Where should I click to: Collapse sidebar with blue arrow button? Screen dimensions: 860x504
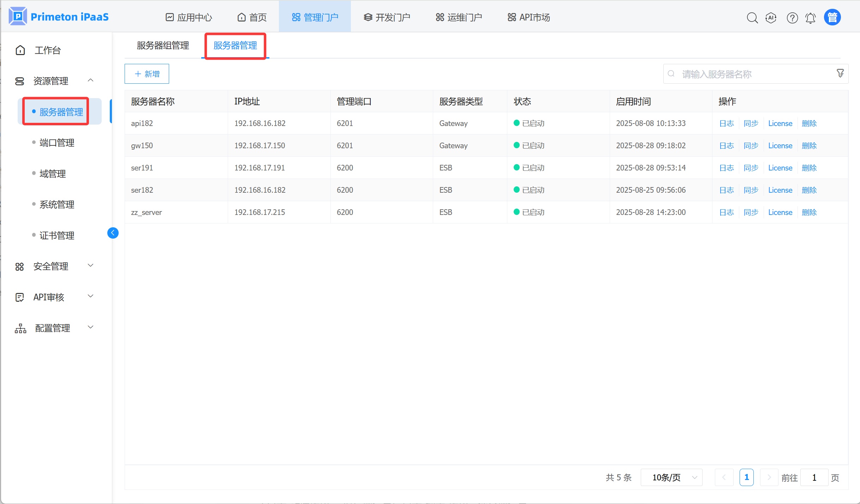(113, 233)
